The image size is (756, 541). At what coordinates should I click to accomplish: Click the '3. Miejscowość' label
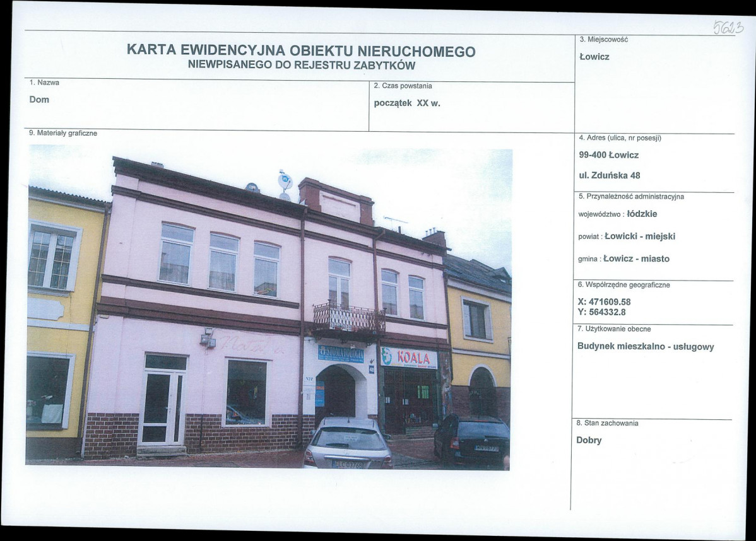pos(604,40)
